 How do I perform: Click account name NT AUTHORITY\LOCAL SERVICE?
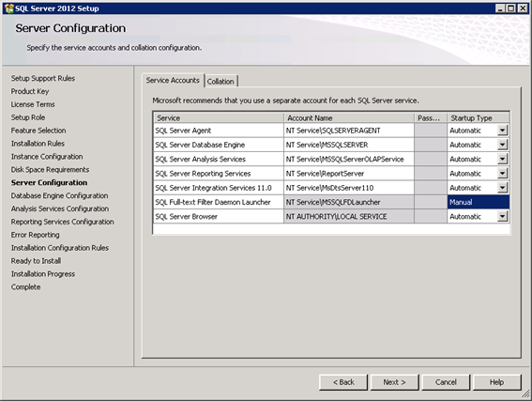(349, 216)
